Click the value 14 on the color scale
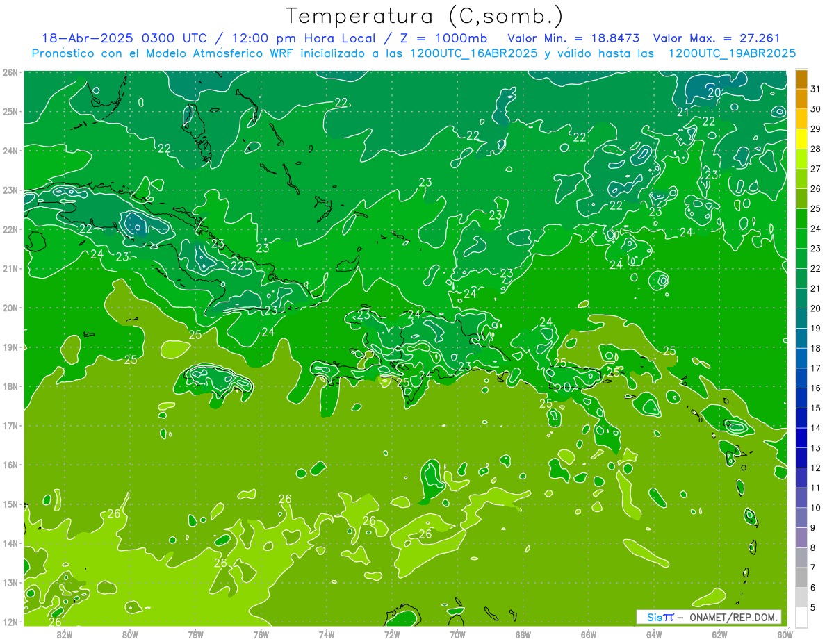Image resolution: width=834 pixels, height=644 pixels. [x=815, y=428]
